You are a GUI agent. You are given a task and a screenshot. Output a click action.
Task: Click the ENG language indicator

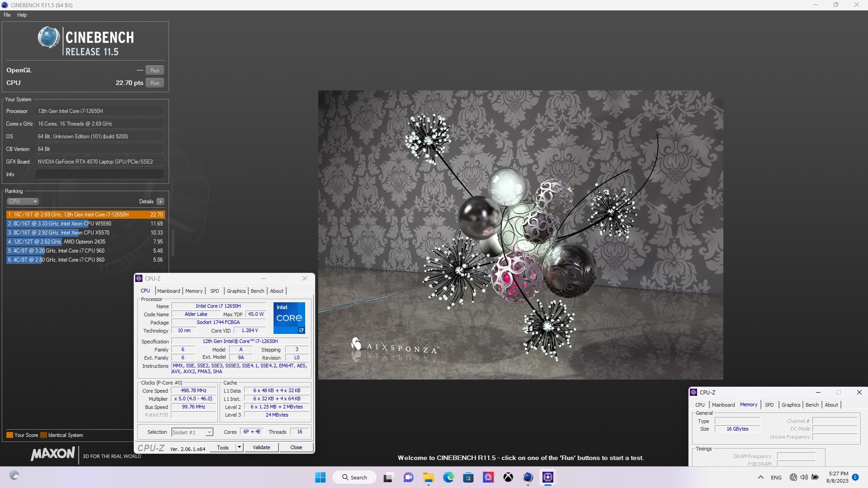coord(776,478)
